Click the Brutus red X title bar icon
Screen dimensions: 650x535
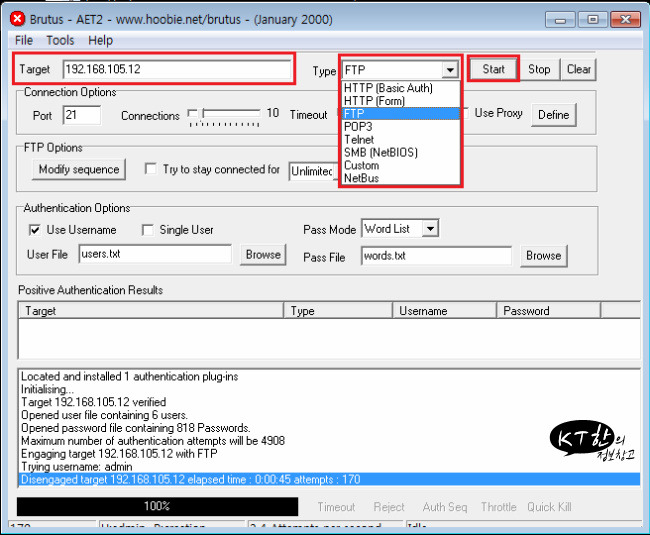point(17,19)
